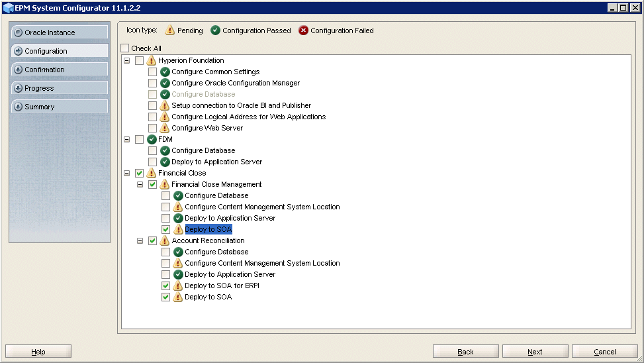Select Configure Oracle Configuration Manager item

click(x=236, y=83)
